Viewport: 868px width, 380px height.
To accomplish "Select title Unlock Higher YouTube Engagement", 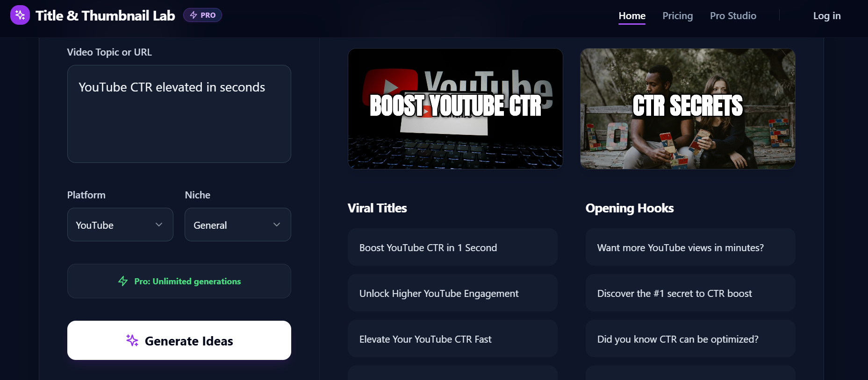I will 452,293.
